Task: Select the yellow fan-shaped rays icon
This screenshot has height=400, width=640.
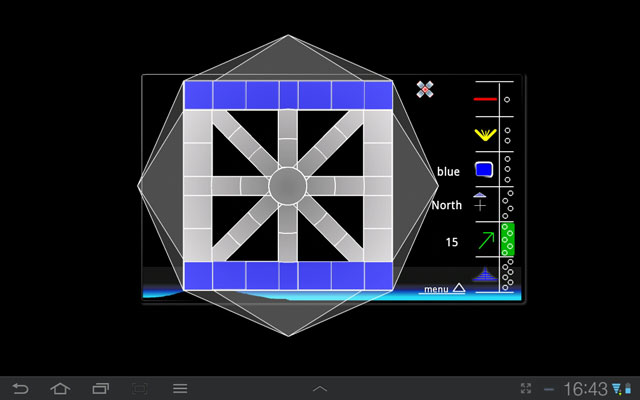Action: 485,135
